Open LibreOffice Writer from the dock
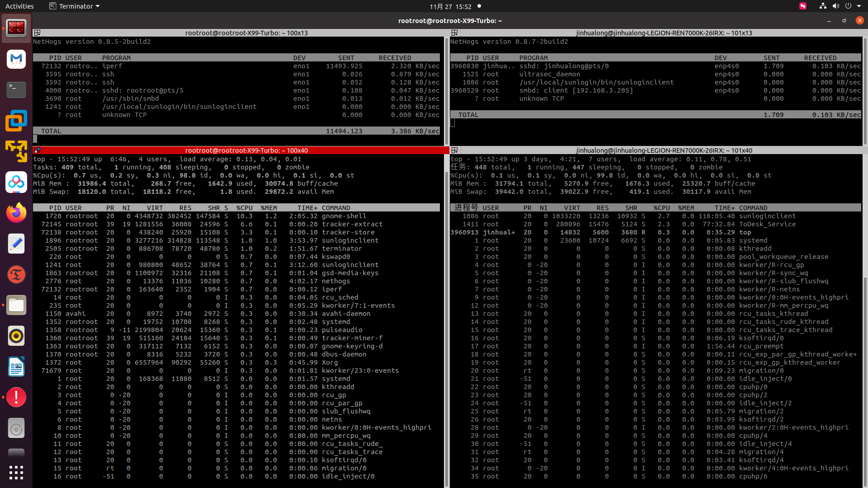 16,367
